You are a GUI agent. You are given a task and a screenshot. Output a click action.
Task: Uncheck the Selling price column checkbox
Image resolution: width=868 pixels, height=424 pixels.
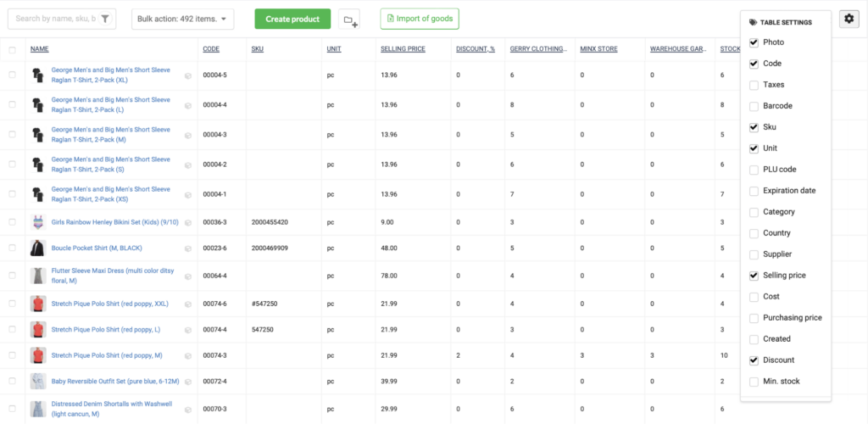coord(754,276)
